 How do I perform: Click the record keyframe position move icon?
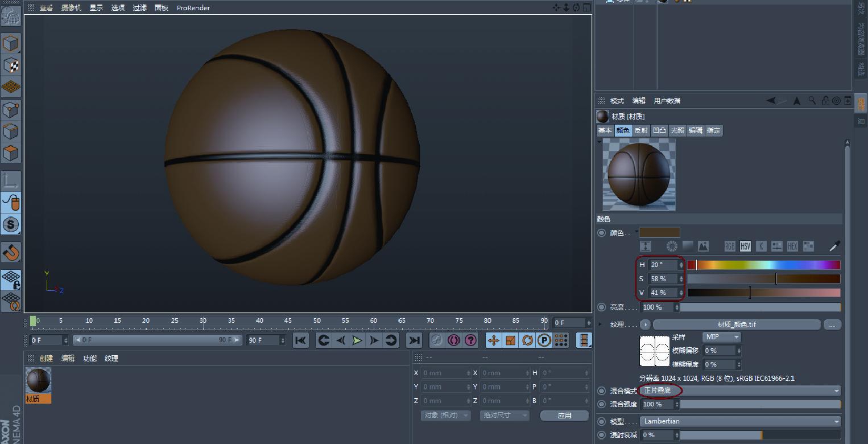tap(493, 340)
